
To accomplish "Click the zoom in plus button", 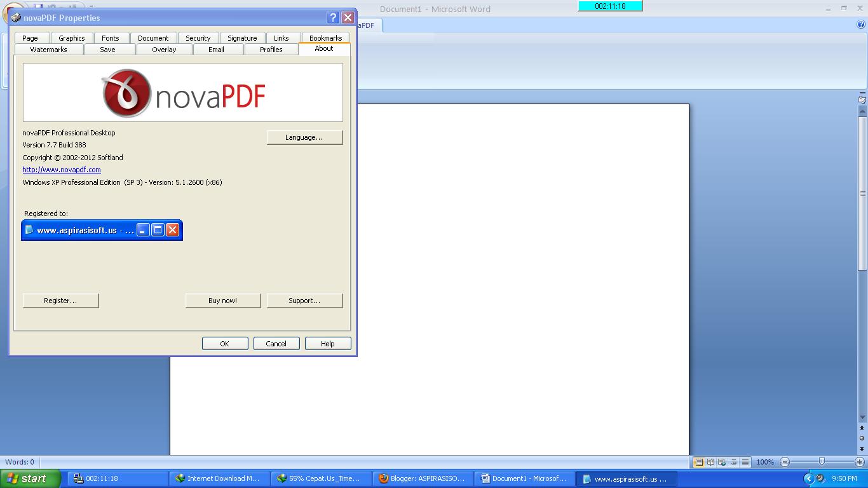I will coord(860,462).
